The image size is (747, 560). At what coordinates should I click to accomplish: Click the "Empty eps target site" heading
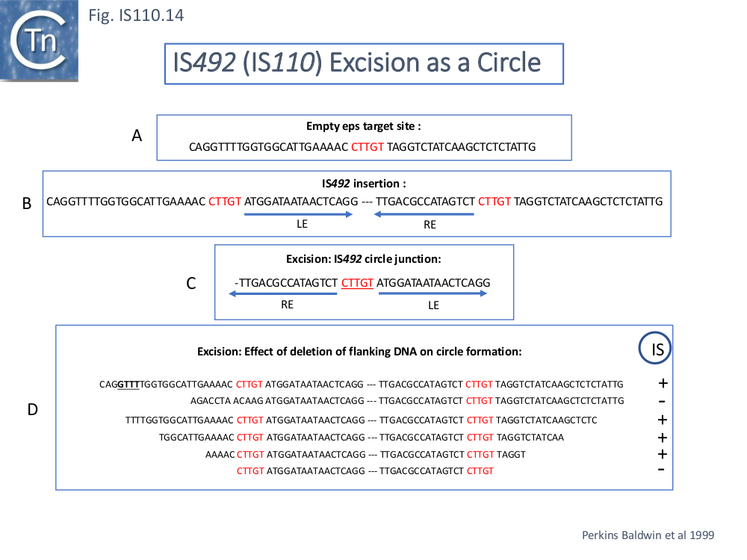pos(364,127)
